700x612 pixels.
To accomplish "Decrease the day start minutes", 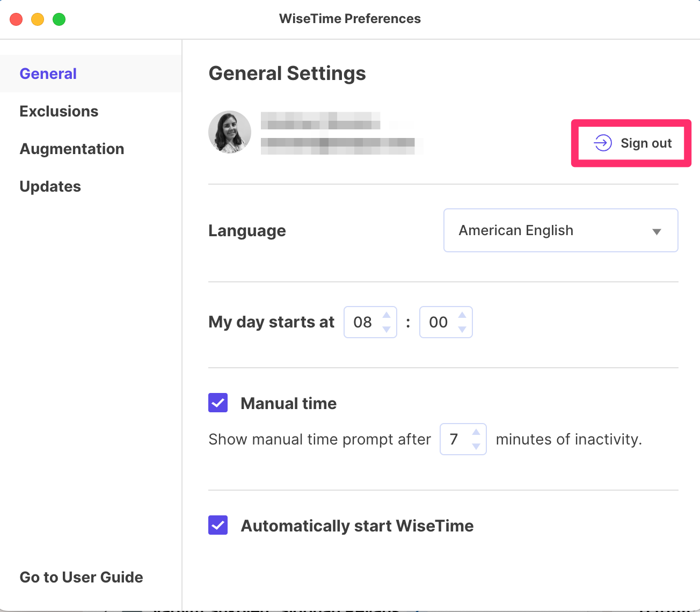I will click(x=462, y=329).
